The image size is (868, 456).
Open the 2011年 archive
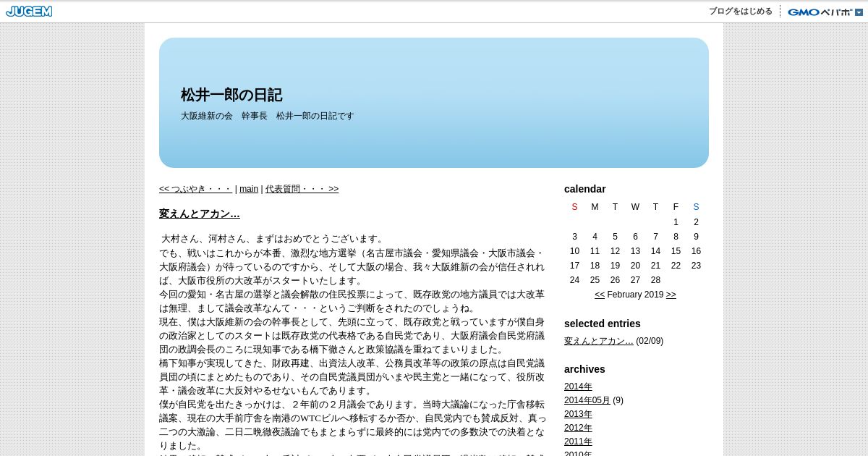pyautogui.click(x=578, y=442)
